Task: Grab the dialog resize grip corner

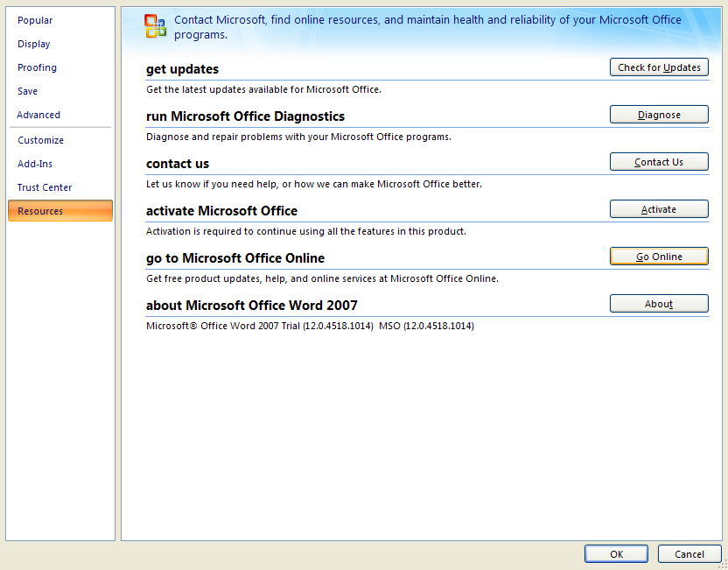Action: [x=723, y=565]
